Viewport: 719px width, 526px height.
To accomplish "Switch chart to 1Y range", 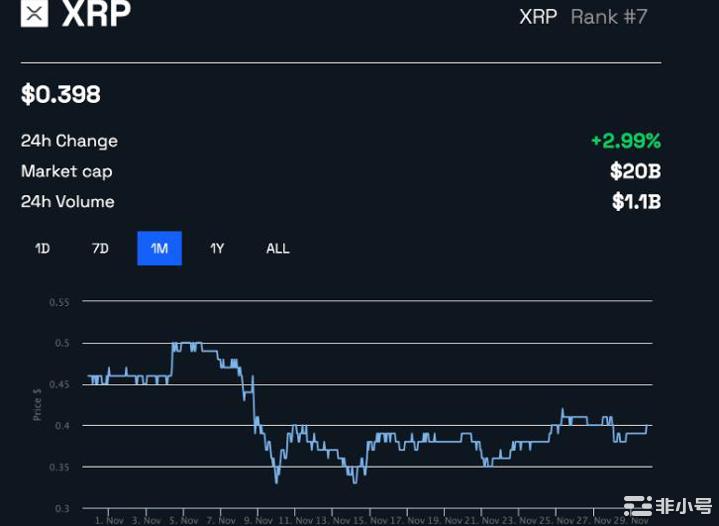I will pos(217,249).
